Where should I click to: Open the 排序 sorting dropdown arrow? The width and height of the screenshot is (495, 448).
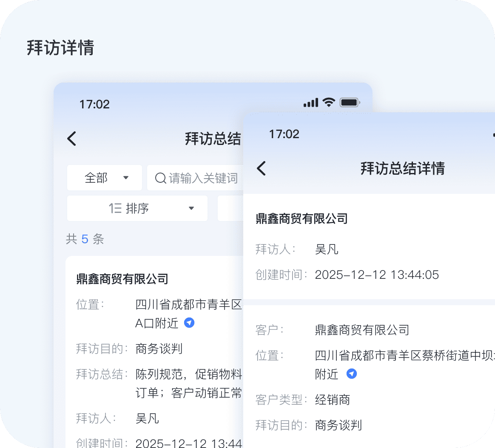191,208
